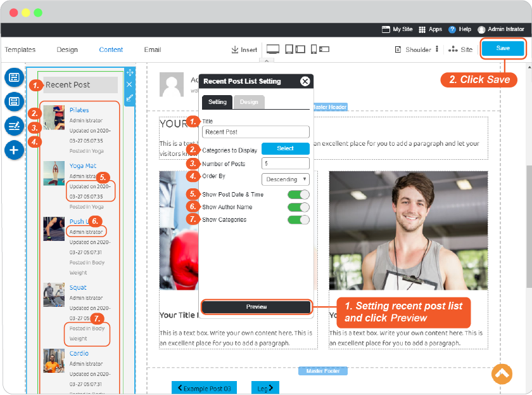Screen dimensions: 532x395
Task: Select the mobile portrait view icon
Action: coord(314,49)
